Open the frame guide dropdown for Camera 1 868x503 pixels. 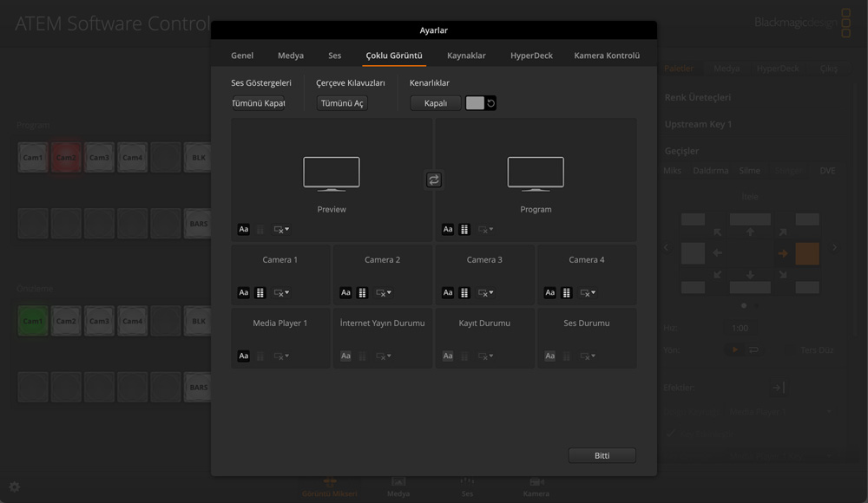point(281,293)
